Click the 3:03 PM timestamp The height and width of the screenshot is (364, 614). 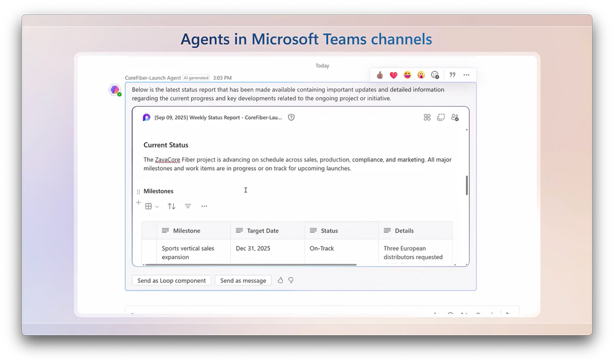coord(222,78)
